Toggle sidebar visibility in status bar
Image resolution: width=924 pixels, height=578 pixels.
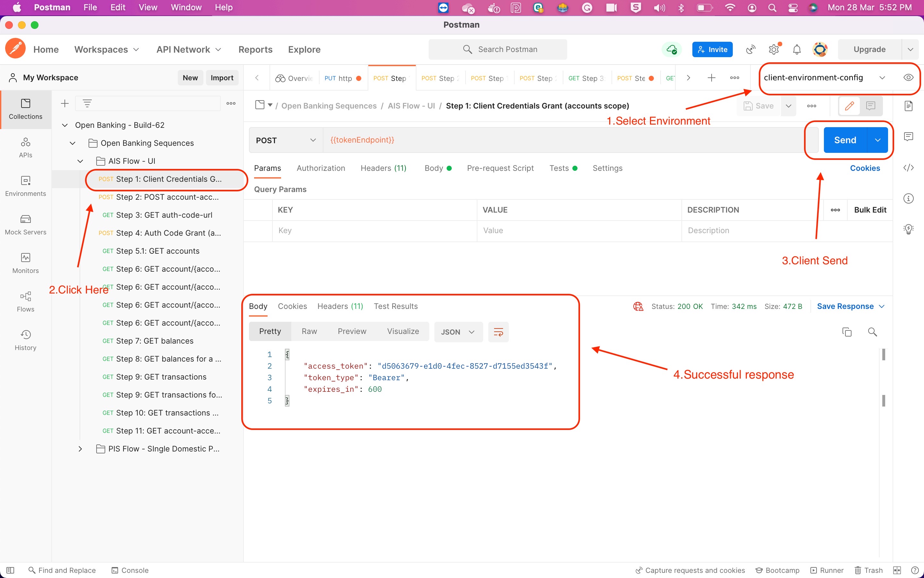click(x=10, y=570)
